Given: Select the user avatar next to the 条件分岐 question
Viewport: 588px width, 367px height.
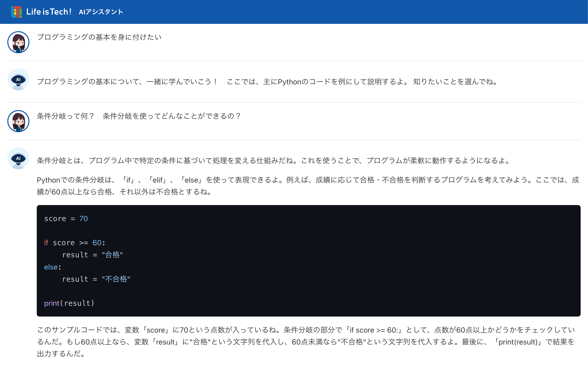Looking at the screenshot, I should 18,121.
